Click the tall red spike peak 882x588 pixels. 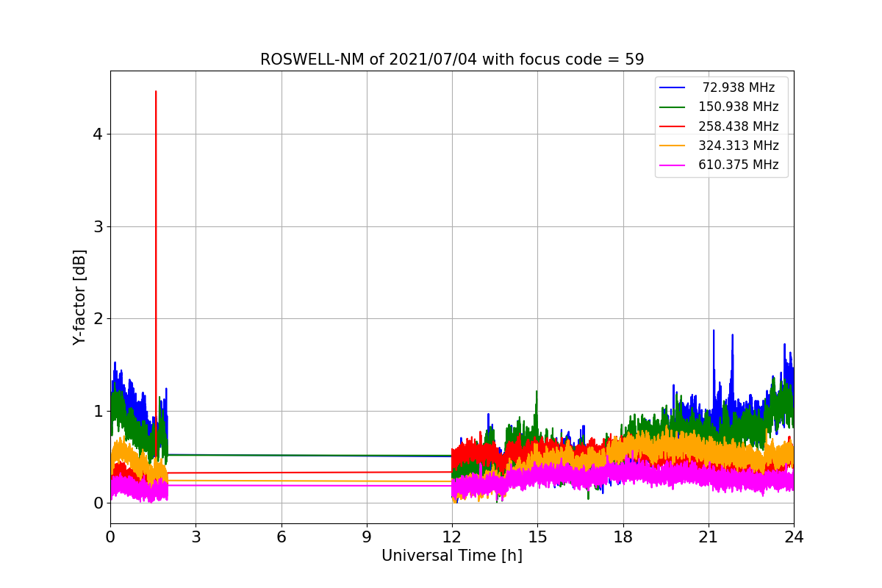156,92
